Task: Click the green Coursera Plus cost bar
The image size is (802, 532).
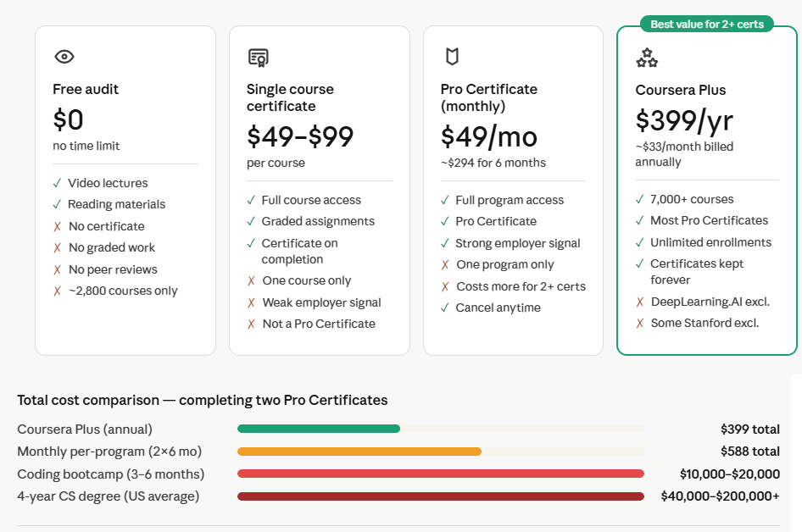Action: pos(319,429)
